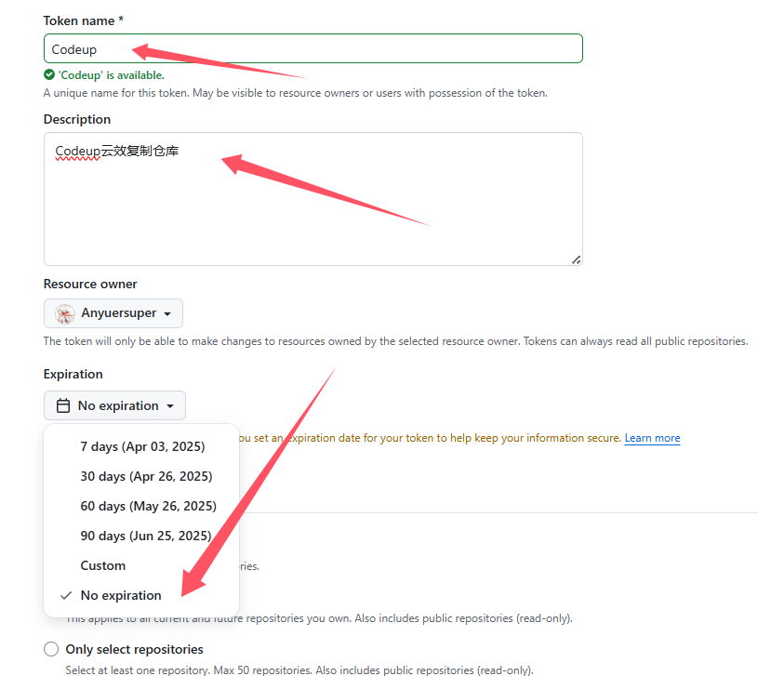Image resolution: width=784 pixels, height=676 pixels.
Task: Open the Anyuersuper resource owner dropdown
Action: click(x=113, y=313)
